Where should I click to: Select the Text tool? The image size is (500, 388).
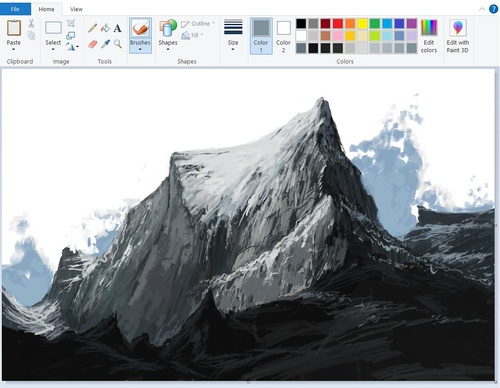(117, 28)
